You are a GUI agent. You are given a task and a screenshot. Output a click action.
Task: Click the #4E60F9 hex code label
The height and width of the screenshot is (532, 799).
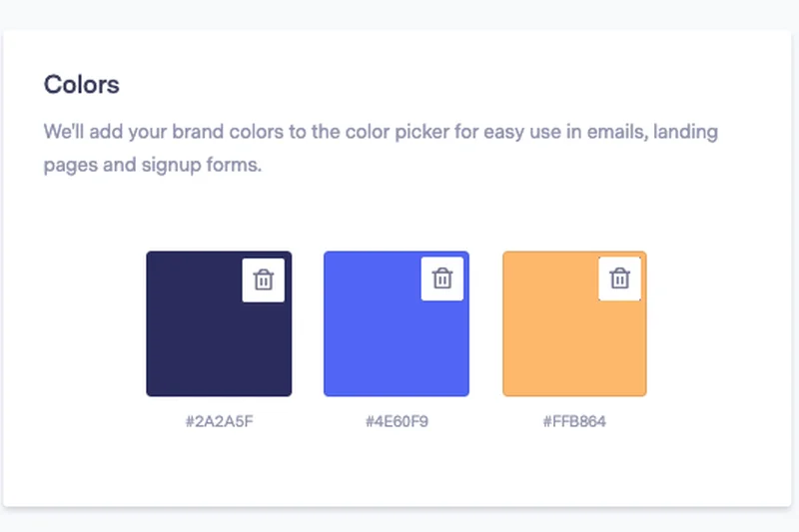397,421
